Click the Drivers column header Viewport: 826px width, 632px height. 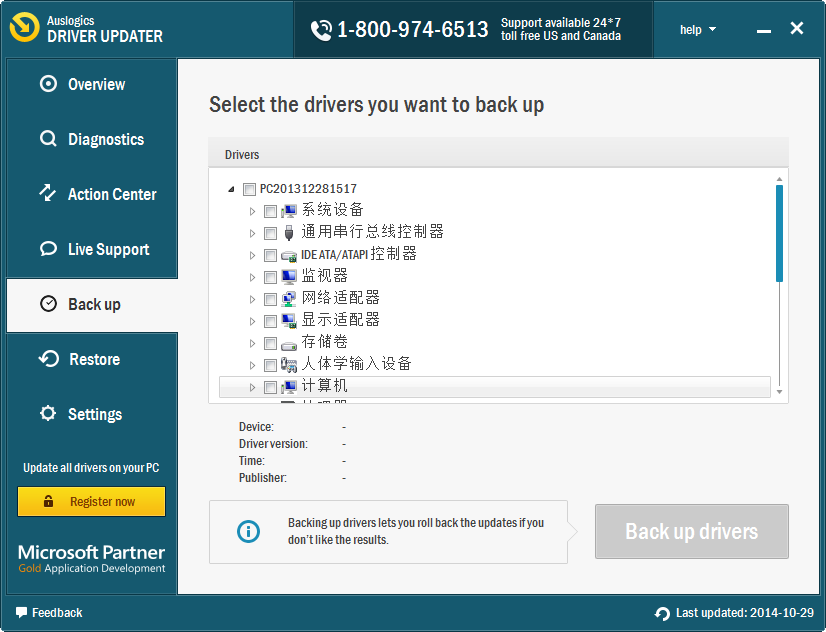click(x=498, y=154)
